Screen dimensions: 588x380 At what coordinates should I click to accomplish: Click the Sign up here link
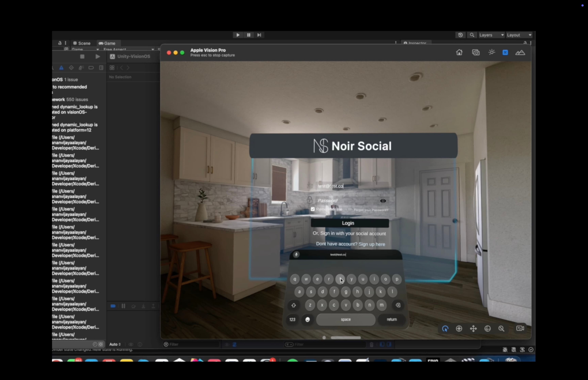372,244
